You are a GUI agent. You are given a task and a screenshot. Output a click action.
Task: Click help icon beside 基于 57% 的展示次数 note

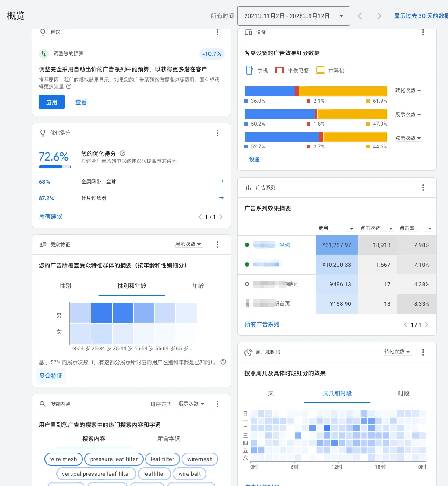coord(223,362)
